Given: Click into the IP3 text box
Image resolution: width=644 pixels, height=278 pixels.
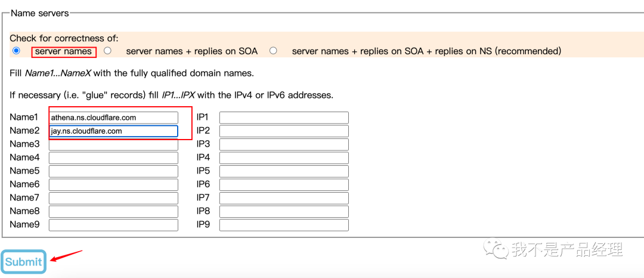Looking at the screenshot, I should point(284,144).
